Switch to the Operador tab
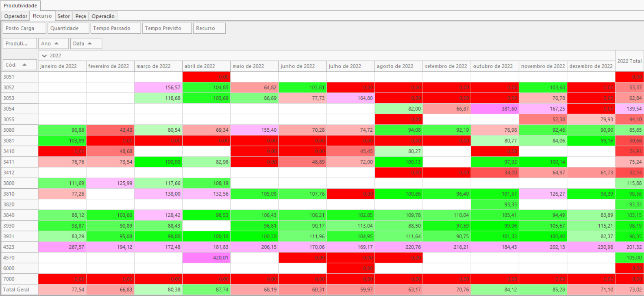Image resolution: width=644 pixels, height=296 pixels. pyautogui.click(x=16, y=16)
